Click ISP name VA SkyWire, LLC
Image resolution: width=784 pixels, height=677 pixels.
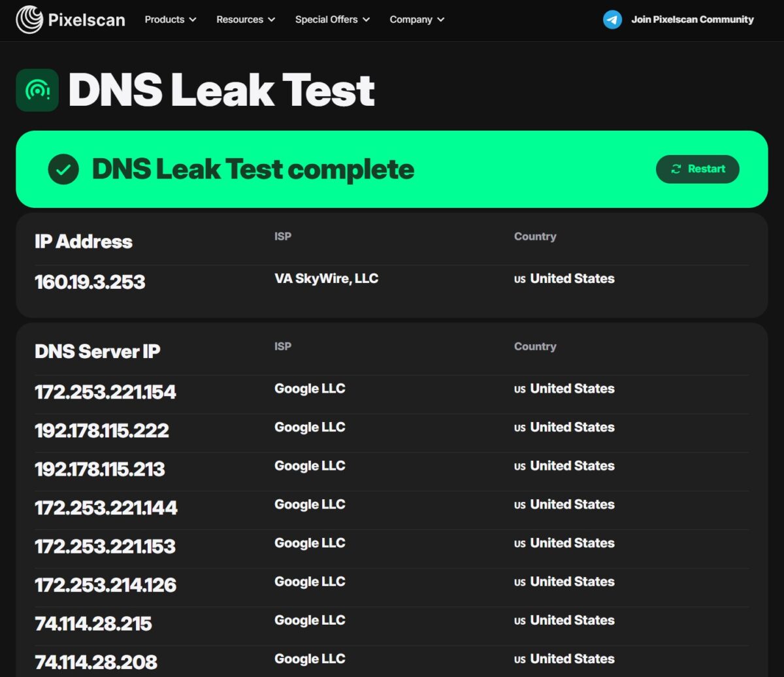click(x=327, y=279)
